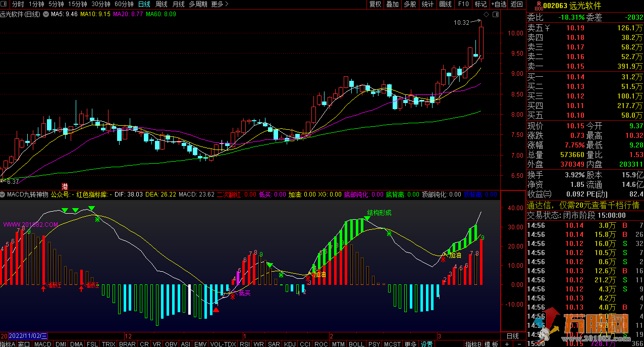Click the red R 1000 stock badge icon
Screen dimensions: 644x347
point(538,6)
